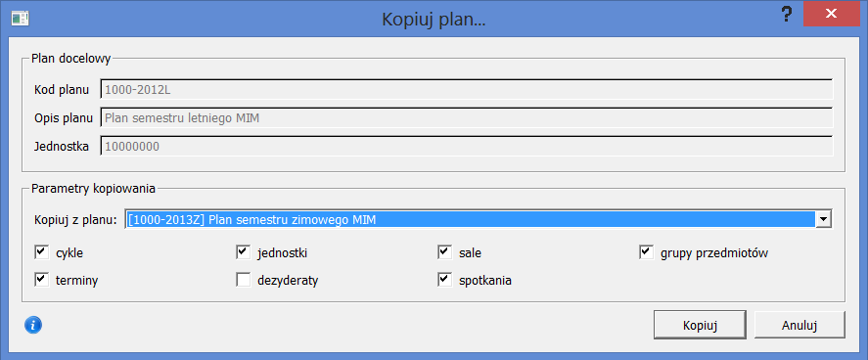This screenshot has width=868, height=360.
Task: Expand the Kopiuj z planu dropdown arrow
Action: (x=824, y=219)
